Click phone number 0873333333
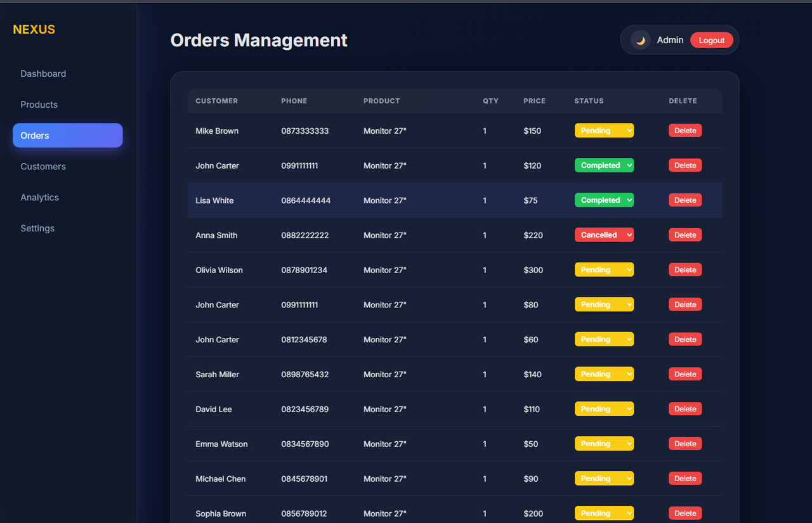This screenshot has width=812, height=523. coord(305,131)
